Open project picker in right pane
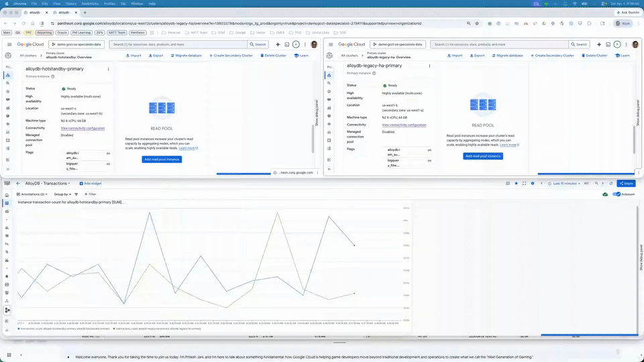 [398, 44]
